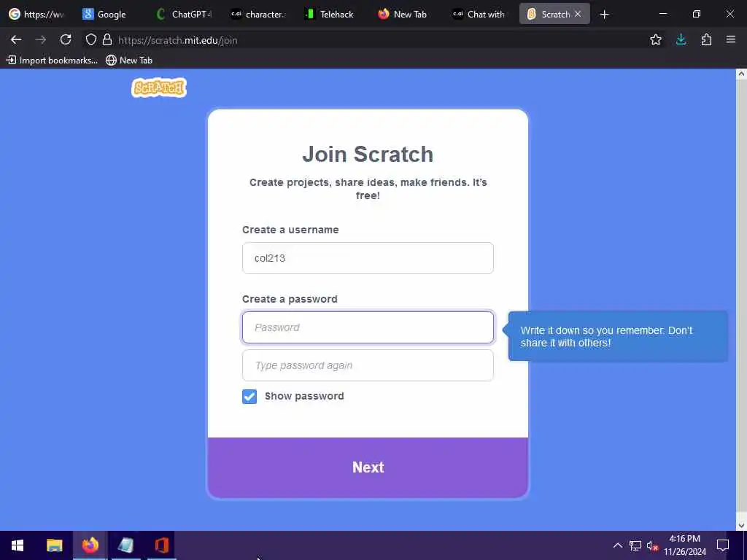Open the Windows Start menu
This screenshot has height=560, width=747.
click(18, 545)
